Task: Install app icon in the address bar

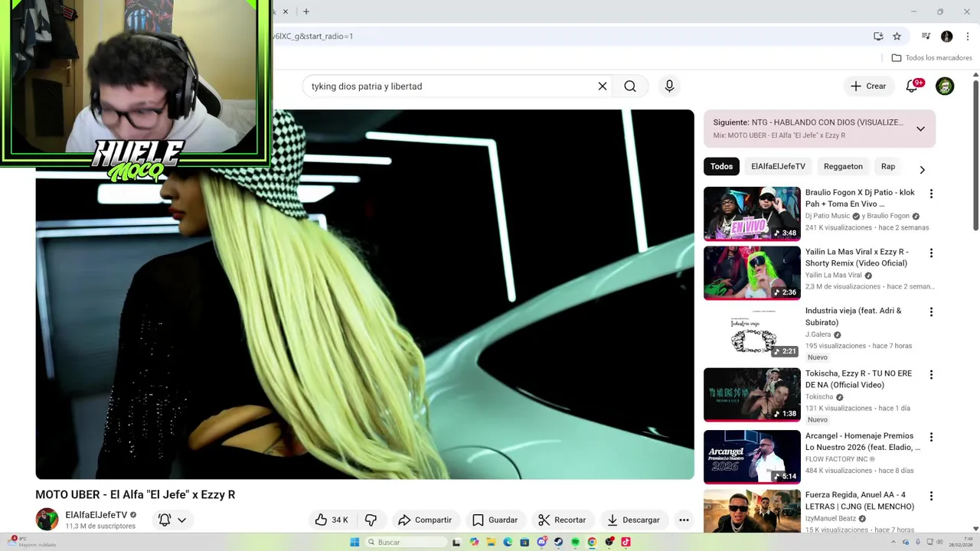Action: (x=878, y=36)
